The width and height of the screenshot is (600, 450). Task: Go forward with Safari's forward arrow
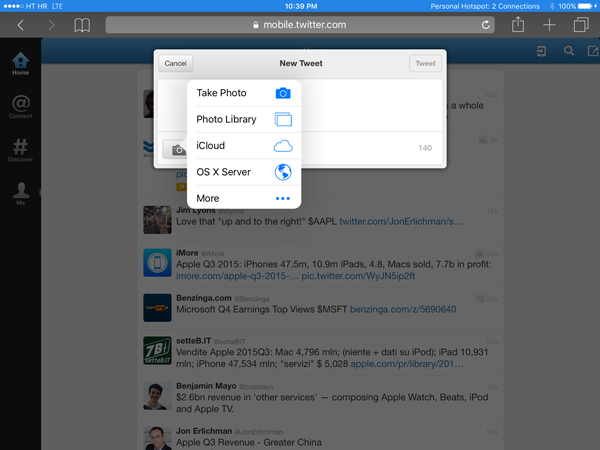pyautogui.click(x=51, y=25)
